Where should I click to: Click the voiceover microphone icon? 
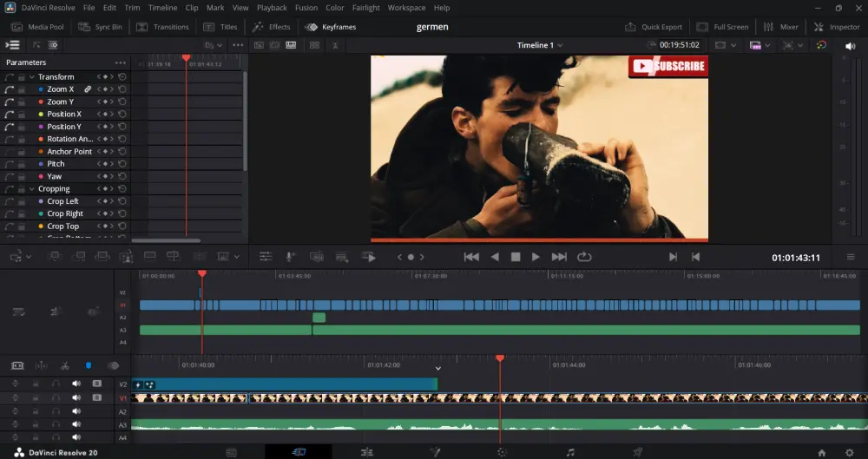pyautogui.click(x=289, y=257)
